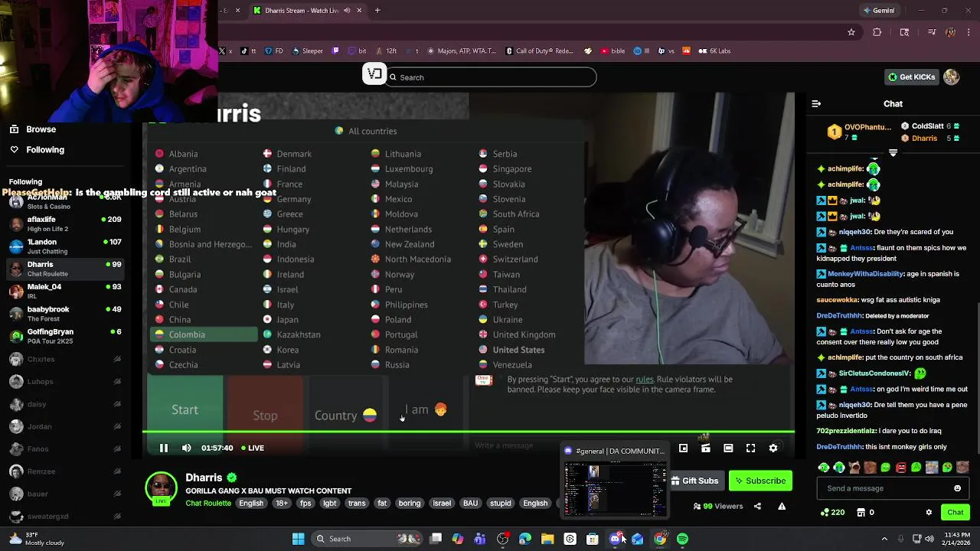The height and width of the screenshot is (551, 980).
Task: Report the stream with warning icon
Action: coord(782,506)
